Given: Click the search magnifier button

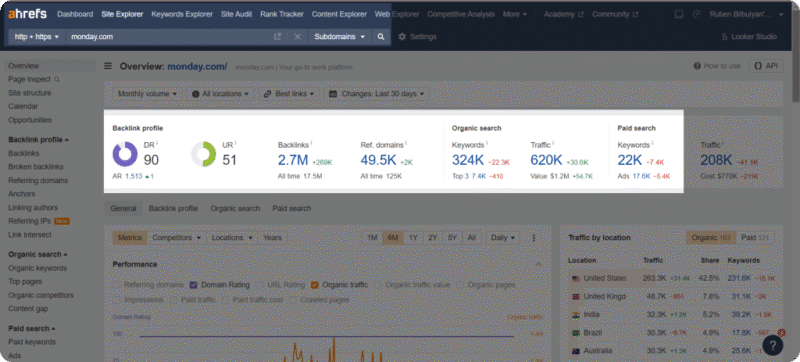Looking at the screenshot, I should click(381, 37).
